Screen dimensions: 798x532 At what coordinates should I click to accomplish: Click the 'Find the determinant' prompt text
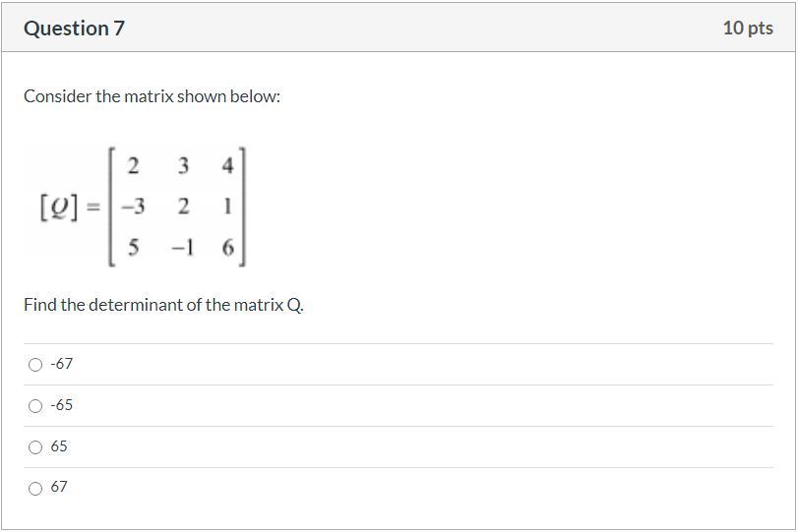[163, 305]
